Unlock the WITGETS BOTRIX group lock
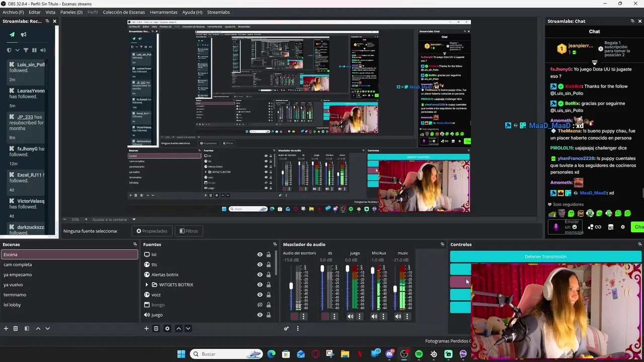Image resolution: width=644 pixels, height=362 pixels. (269, 285)
